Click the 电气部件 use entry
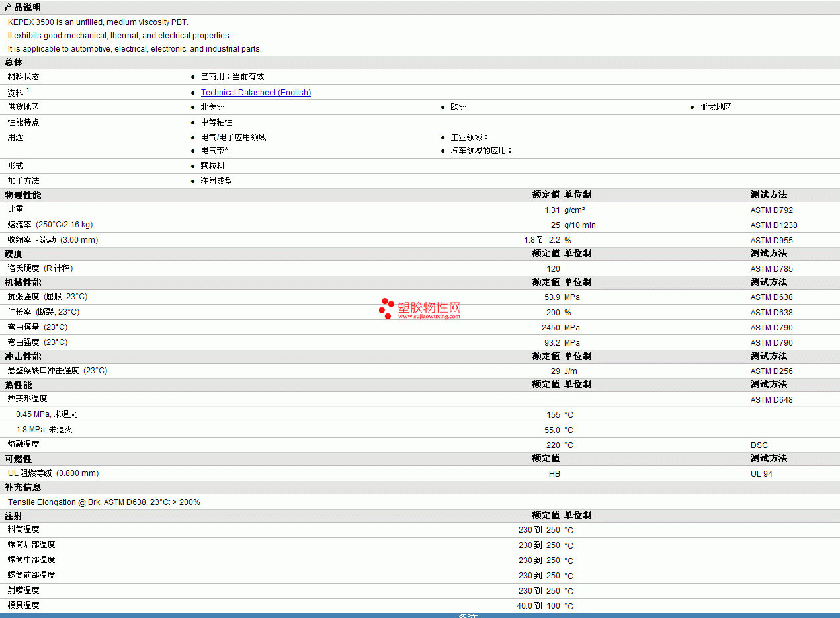 (217, 151)
